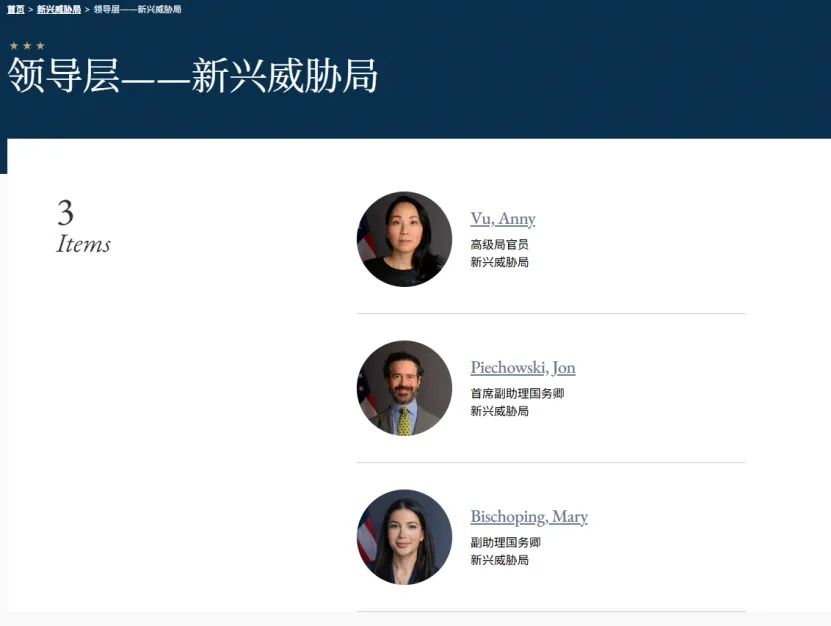Open the 新兴威胁局 breadcrumb link
The height and width of the screenshot is (626, 831).
click(59, 9)
